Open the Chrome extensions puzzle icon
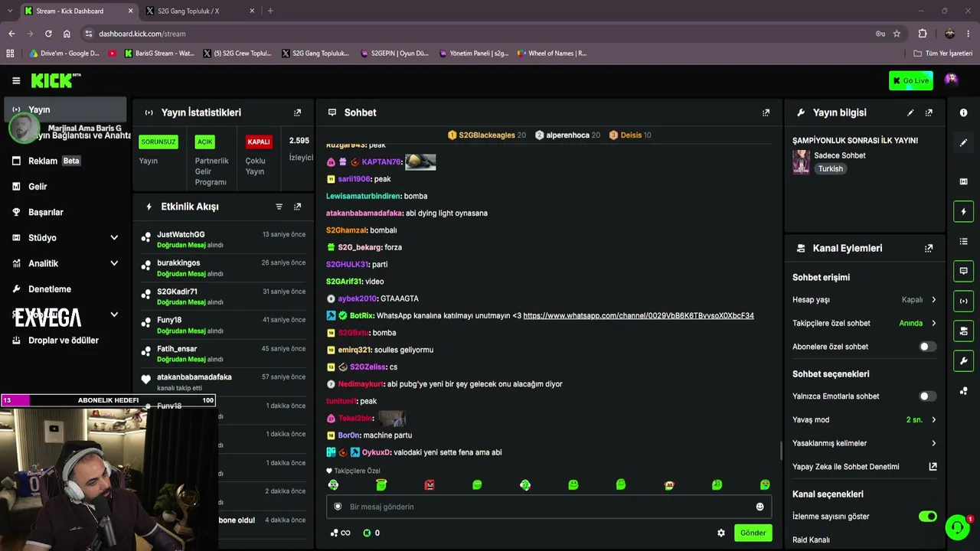 coord(922,34)
